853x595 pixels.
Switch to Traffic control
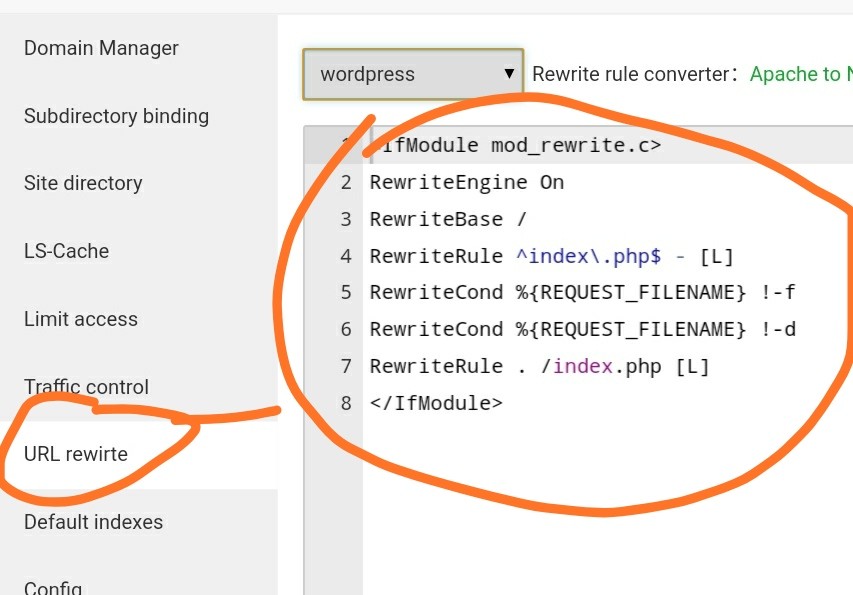[x=86, y=387]
